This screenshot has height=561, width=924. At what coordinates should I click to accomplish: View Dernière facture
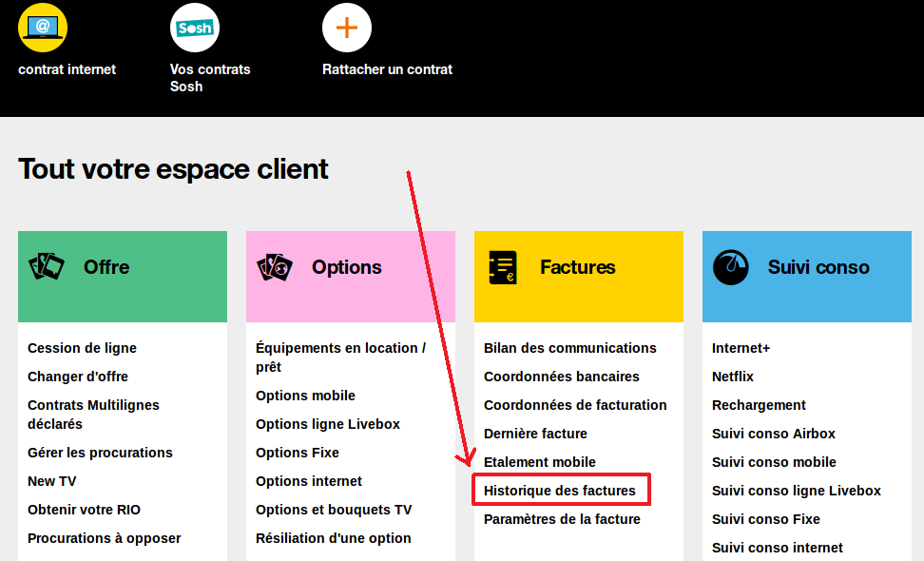pos(535,434)
